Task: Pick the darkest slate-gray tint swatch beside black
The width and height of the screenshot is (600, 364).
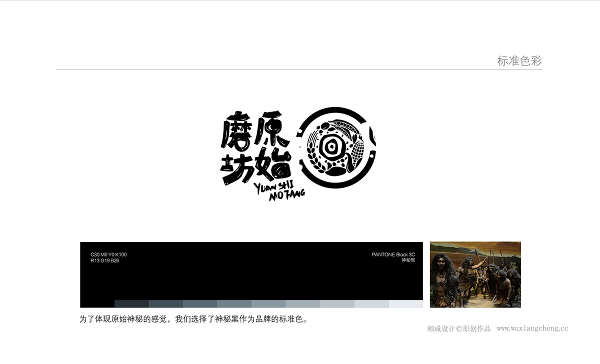Action: click(131, 304)
